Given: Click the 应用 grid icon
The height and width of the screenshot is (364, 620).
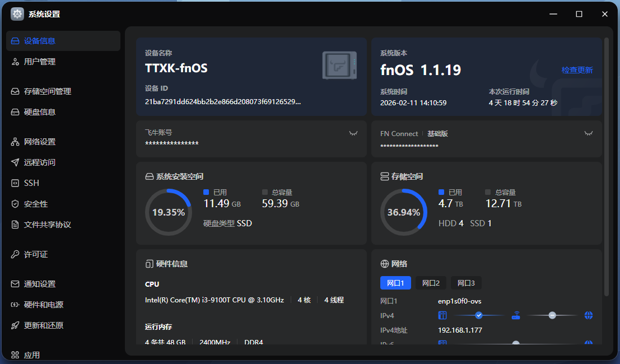Looking at the screenshot, I should click(15, 355).
